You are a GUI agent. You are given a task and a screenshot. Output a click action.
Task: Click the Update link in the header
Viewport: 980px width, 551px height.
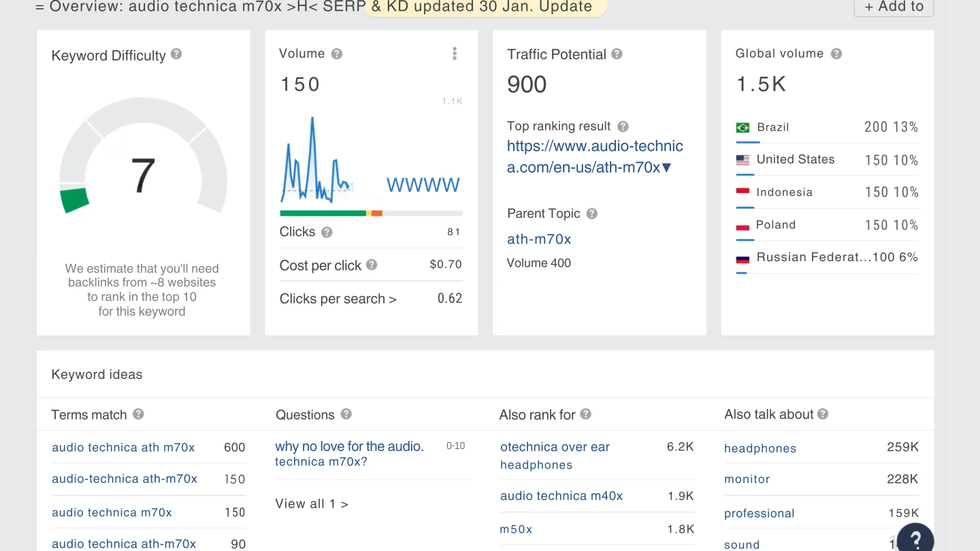(x=566, y=7)
